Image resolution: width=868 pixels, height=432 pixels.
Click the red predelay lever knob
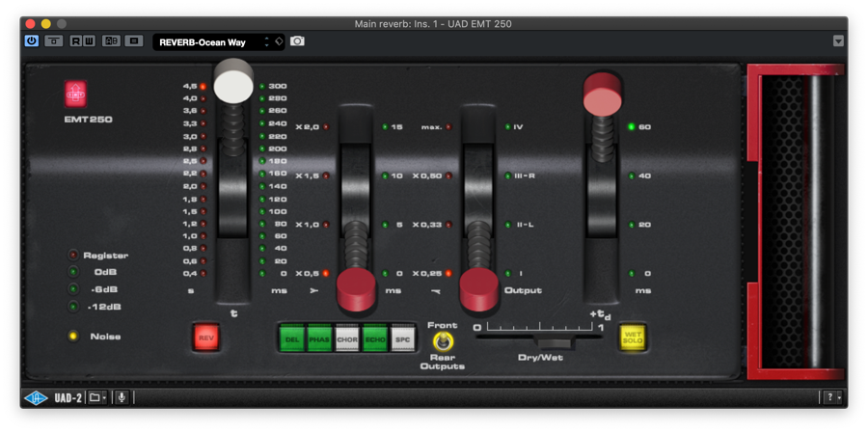coord(602,94)
